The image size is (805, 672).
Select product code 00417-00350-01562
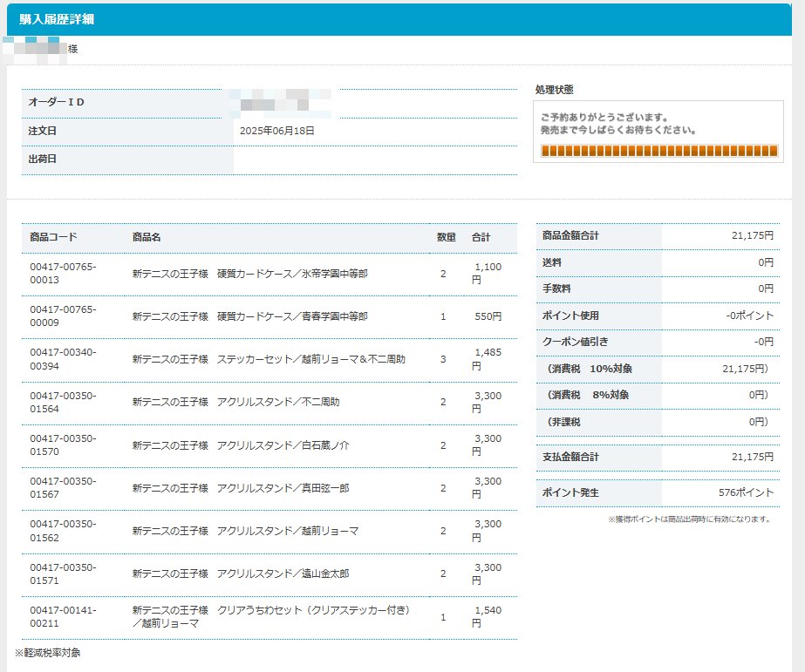[x=63, y=531]
